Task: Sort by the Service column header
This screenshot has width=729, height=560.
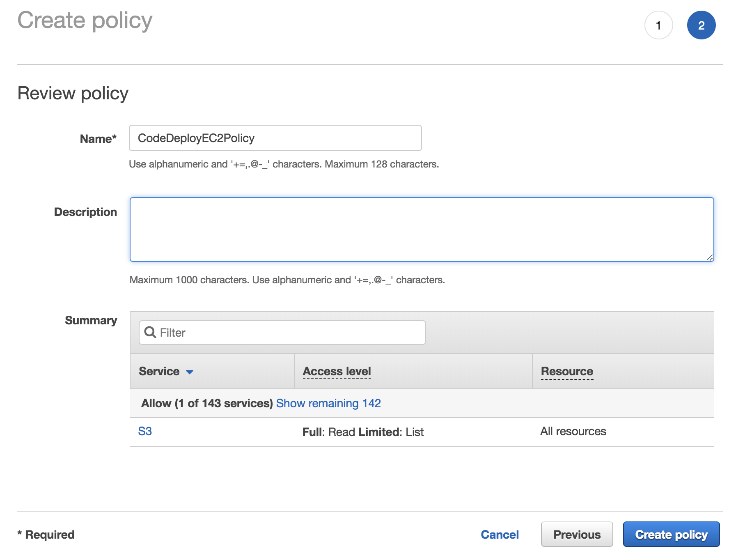Action: click(159, 371)
